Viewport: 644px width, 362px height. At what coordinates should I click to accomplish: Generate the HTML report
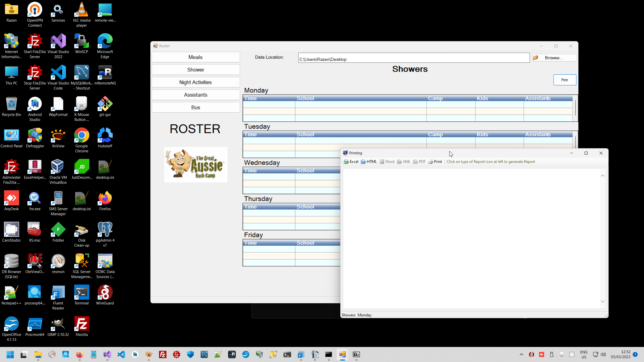pos(369,162)
